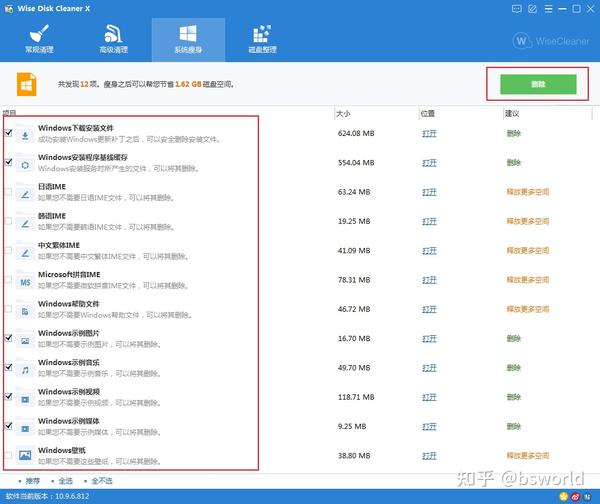Check the 韩语IME checkbox
The height and width of the screenshot is (504, 600).
pos(8,221)
